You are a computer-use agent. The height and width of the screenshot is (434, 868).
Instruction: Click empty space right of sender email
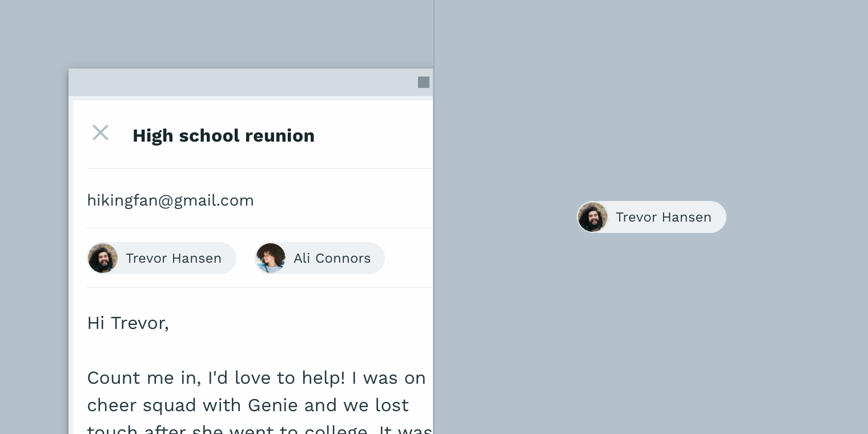[x=343, y=200]
